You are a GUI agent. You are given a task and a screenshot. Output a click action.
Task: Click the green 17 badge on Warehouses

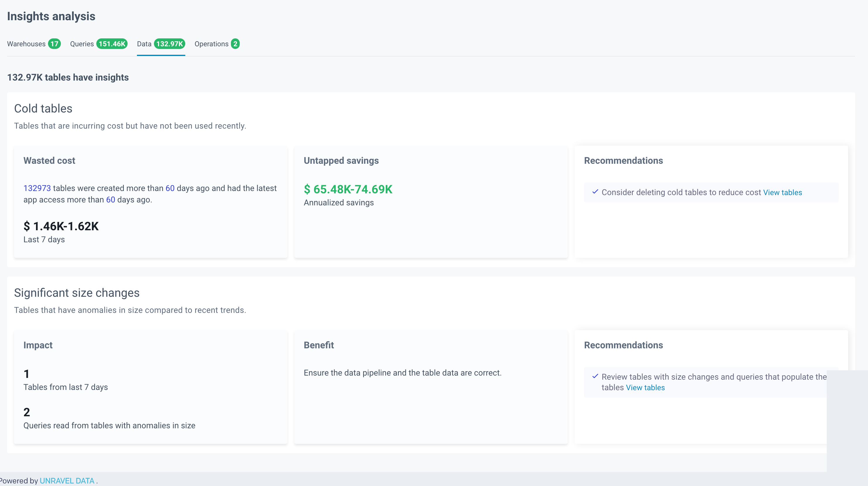pyautogui.click(x=54, y=44)
